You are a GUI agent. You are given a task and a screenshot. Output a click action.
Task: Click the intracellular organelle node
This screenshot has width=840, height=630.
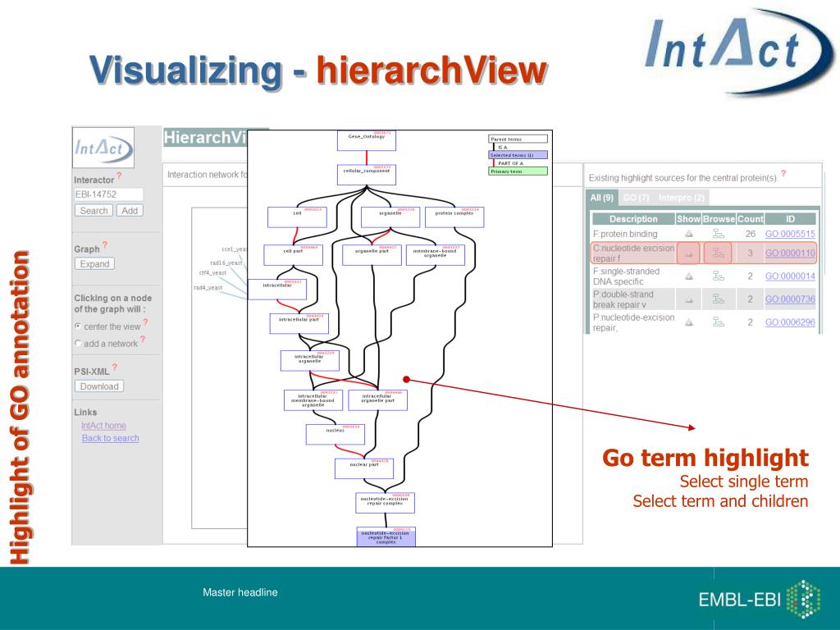point(309,361)
